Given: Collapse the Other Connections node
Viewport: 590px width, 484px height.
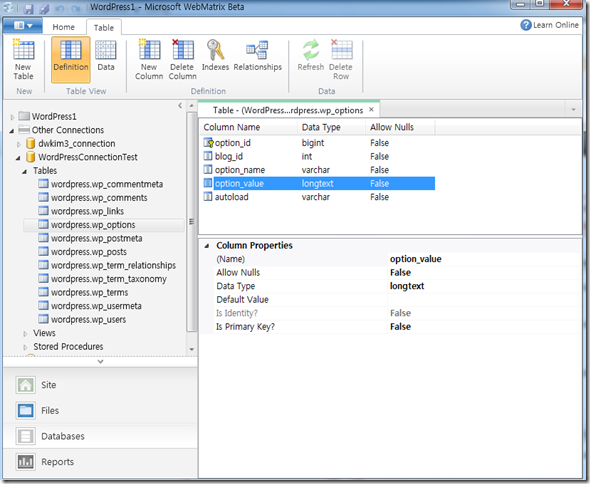Looking at the screenshot, I should 12,131.
